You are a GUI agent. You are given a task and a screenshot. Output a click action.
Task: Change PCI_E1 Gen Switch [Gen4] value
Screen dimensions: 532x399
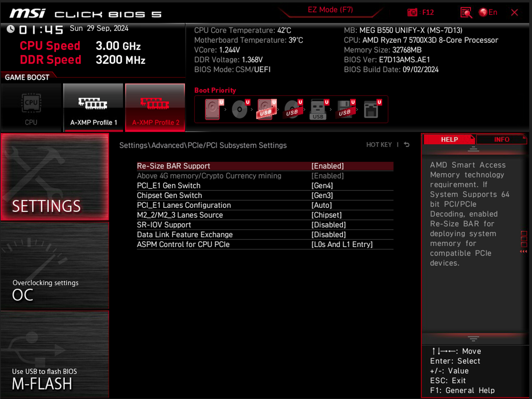[322, 186]
